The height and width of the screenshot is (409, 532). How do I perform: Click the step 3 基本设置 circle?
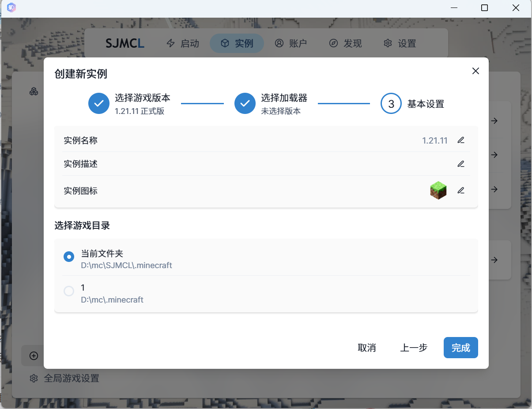(391, 103)
